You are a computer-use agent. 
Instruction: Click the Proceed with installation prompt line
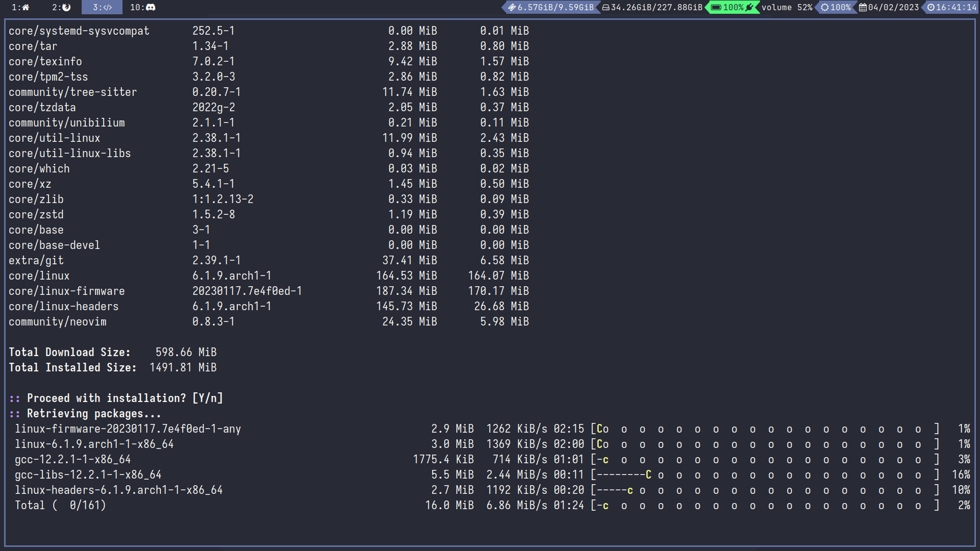125,398
